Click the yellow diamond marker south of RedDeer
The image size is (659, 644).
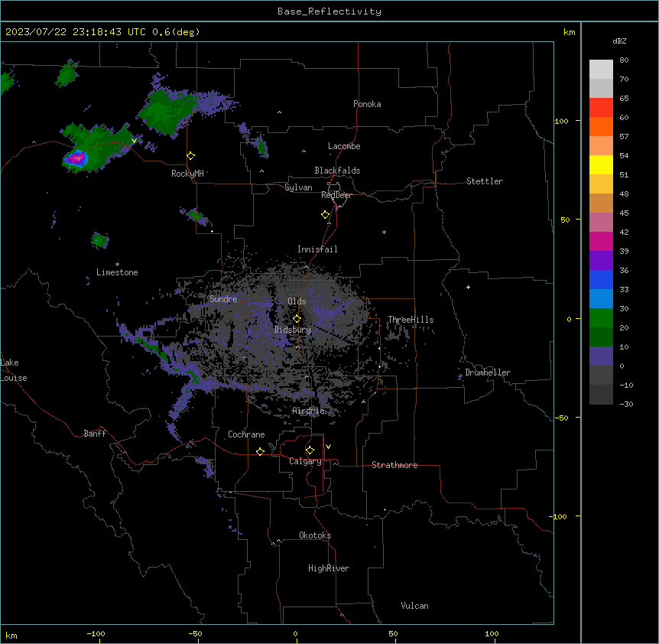326,215
